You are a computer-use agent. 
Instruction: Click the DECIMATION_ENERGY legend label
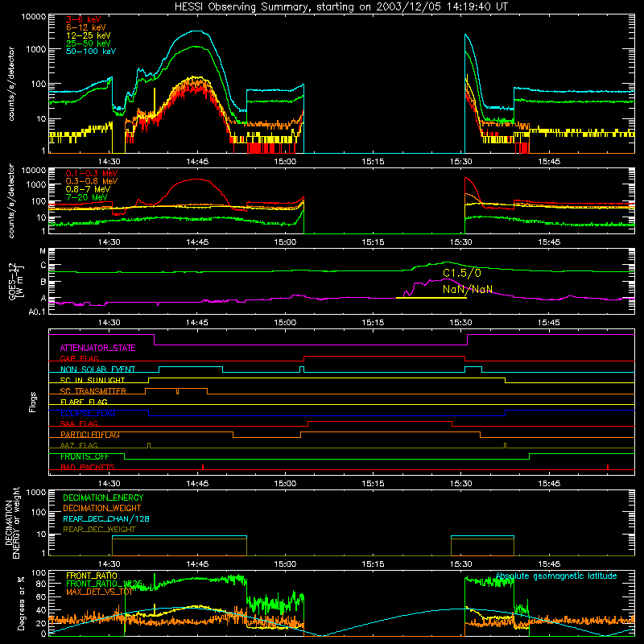[103, 497]
